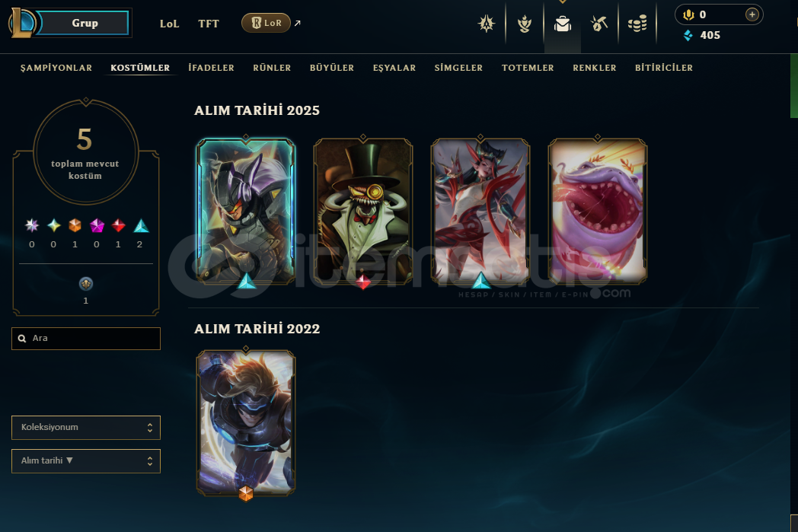Open the Loot hammer icon in top bar
Image resolution: width=798 pixels, height=532 pixels.
599,24
